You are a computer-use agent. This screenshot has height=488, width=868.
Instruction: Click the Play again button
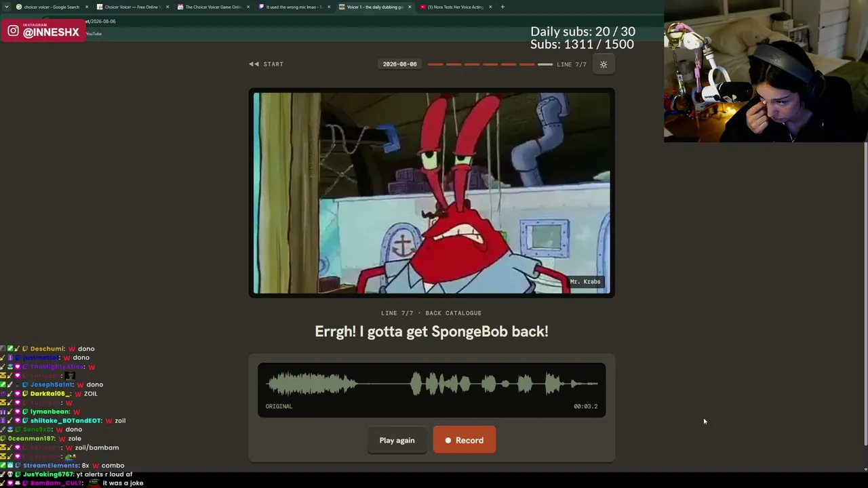[x=397, y=441]
